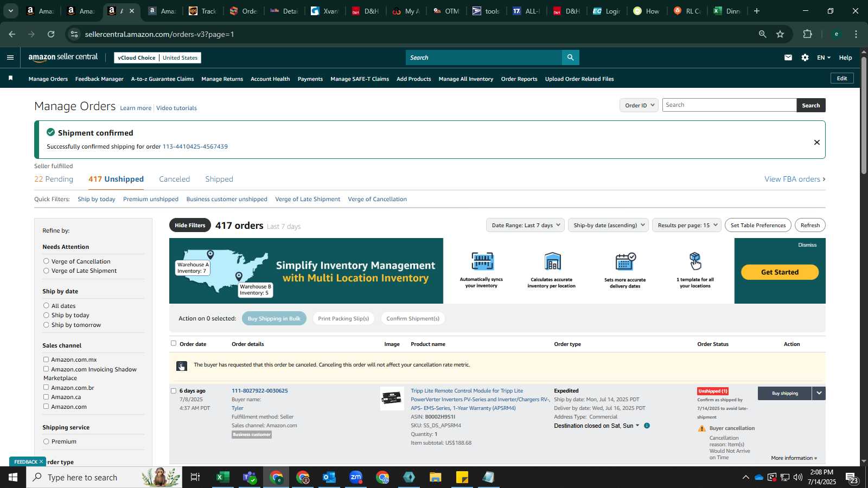Switch to the 22 Pending tab
Viewport: 868px width, 488px height.
(x=54, y=179)
